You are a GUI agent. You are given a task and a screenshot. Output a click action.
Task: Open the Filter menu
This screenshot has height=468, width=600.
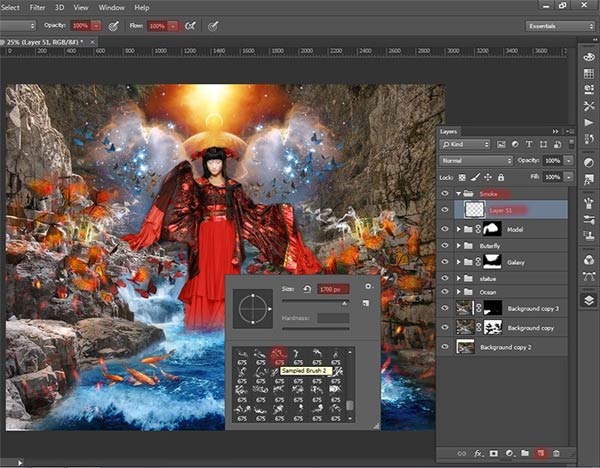click(37, 7)
